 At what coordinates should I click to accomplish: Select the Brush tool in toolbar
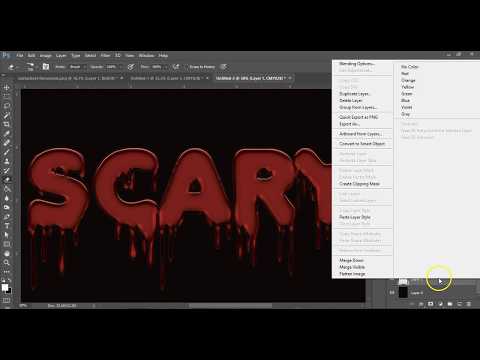pyautogui.click(x=6, y=152)
